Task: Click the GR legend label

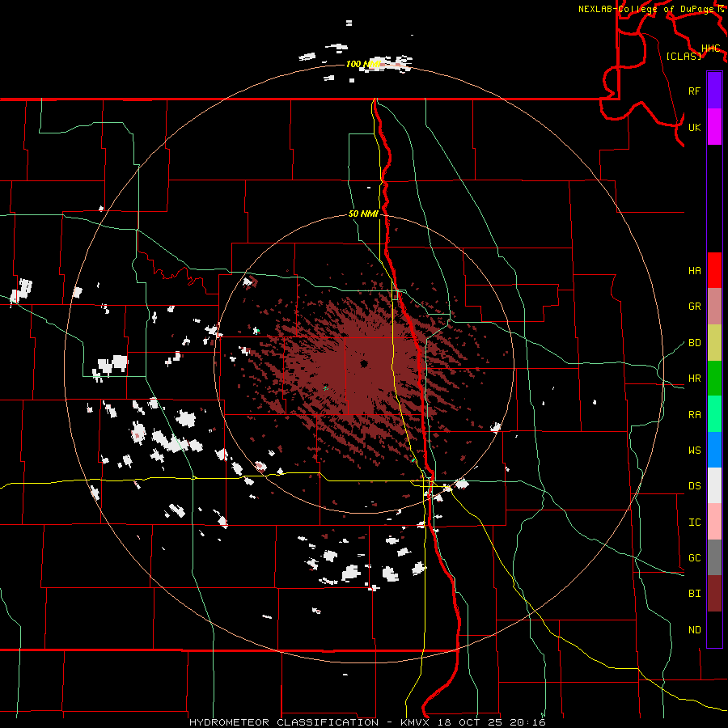Action: 694,307
